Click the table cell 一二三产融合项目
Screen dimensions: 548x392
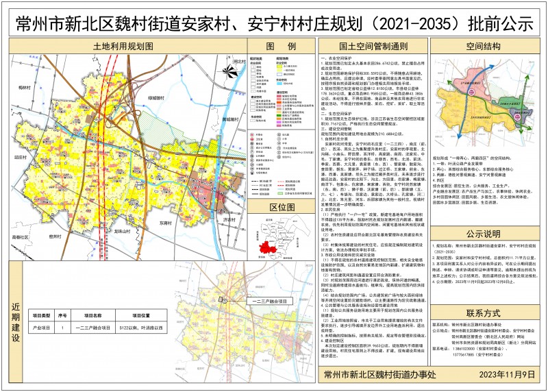click(x=92, y=328)
